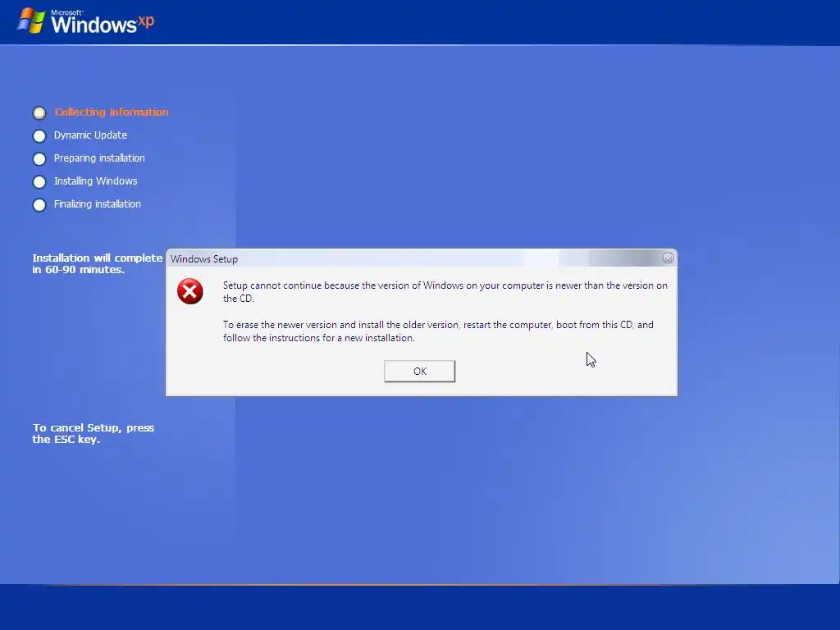Viewport: 840px width, 630px height.
Task: Click the "Setup cannot continue" error message
Action: (445, 292)
